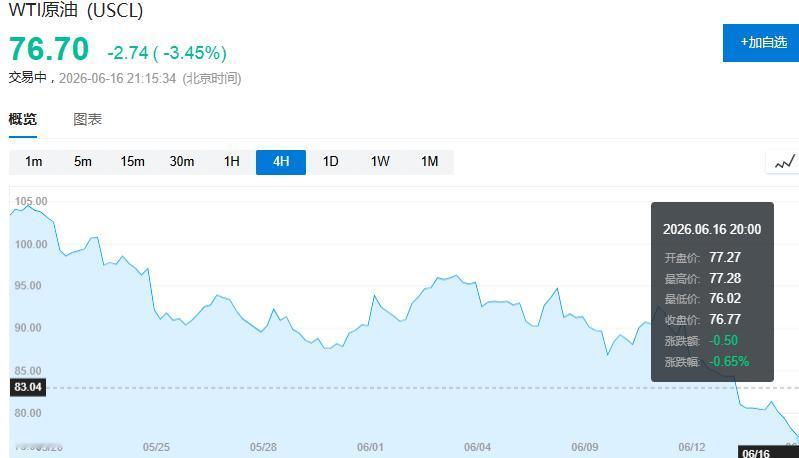Viewport: 799px width, 458px height.
Task: Click the chart peak near 105.00
Action: pos(29,206)
